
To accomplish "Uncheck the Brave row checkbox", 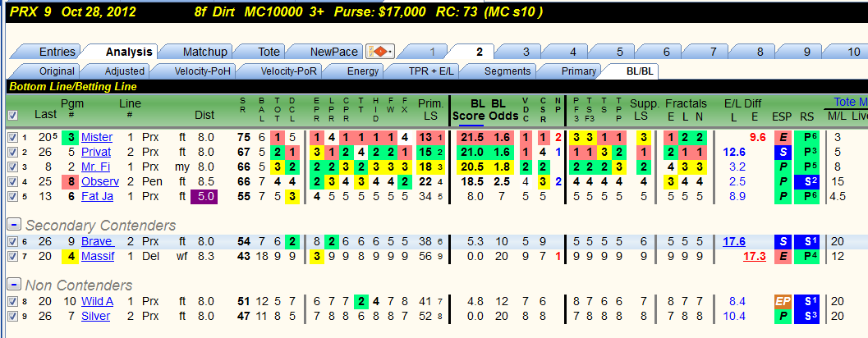I will coord(11,241).
